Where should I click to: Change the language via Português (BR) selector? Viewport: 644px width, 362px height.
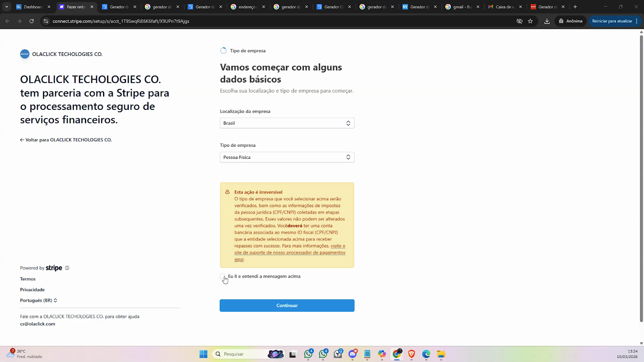(x=38, y=300)
